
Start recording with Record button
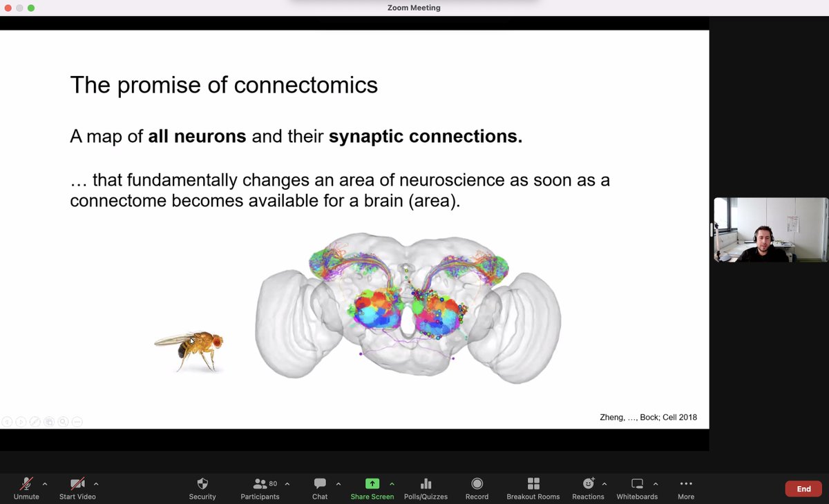pos(477,488)
